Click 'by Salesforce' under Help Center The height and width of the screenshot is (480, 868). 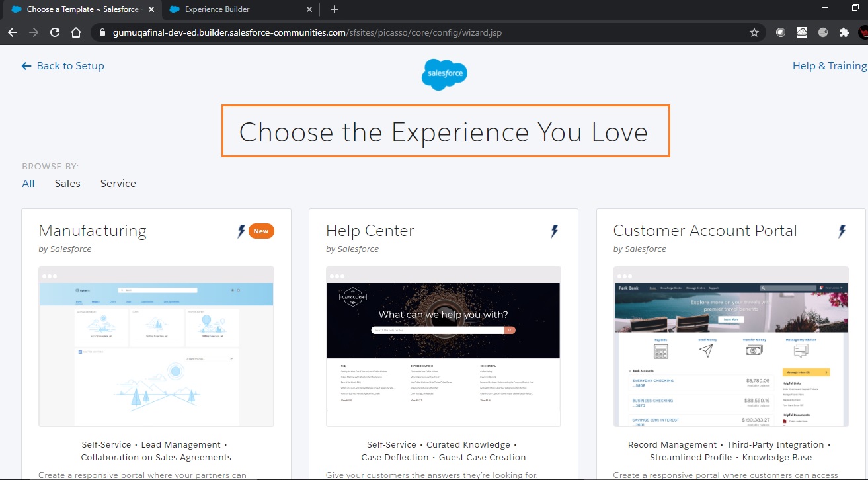[352, 249]
